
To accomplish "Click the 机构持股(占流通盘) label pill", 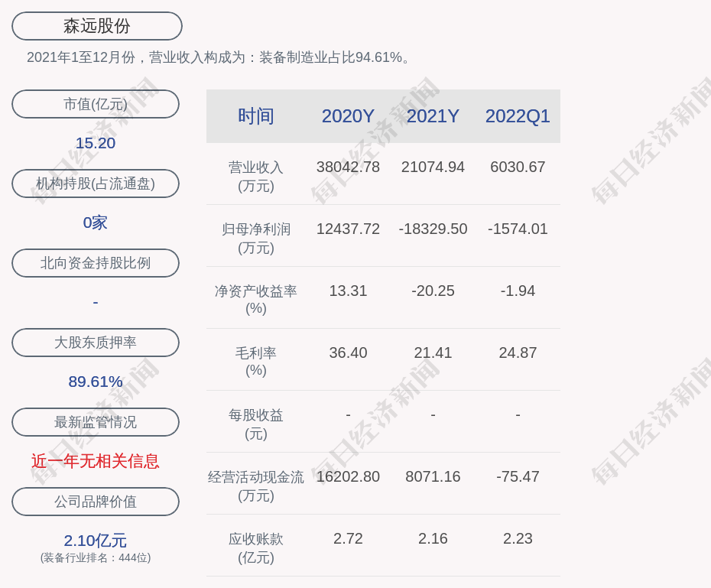I will tap(96, 184).
